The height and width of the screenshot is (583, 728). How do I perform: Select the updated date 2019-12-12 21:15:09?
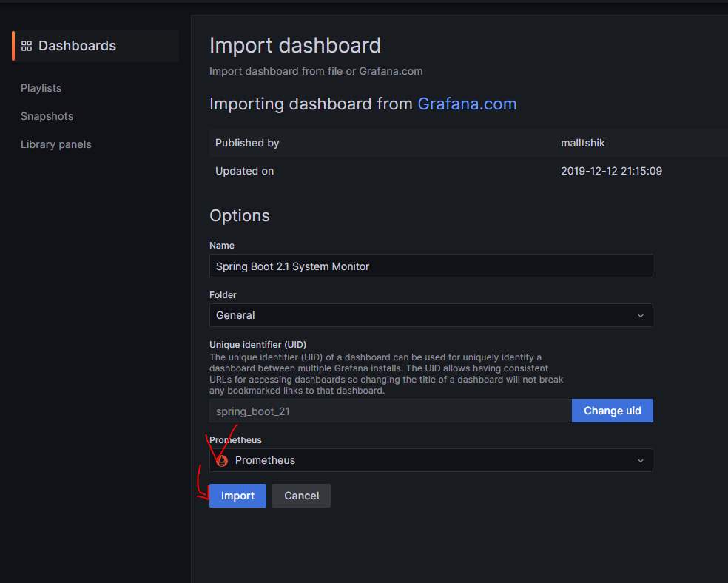pyautogui.click(x=611, y=171)
